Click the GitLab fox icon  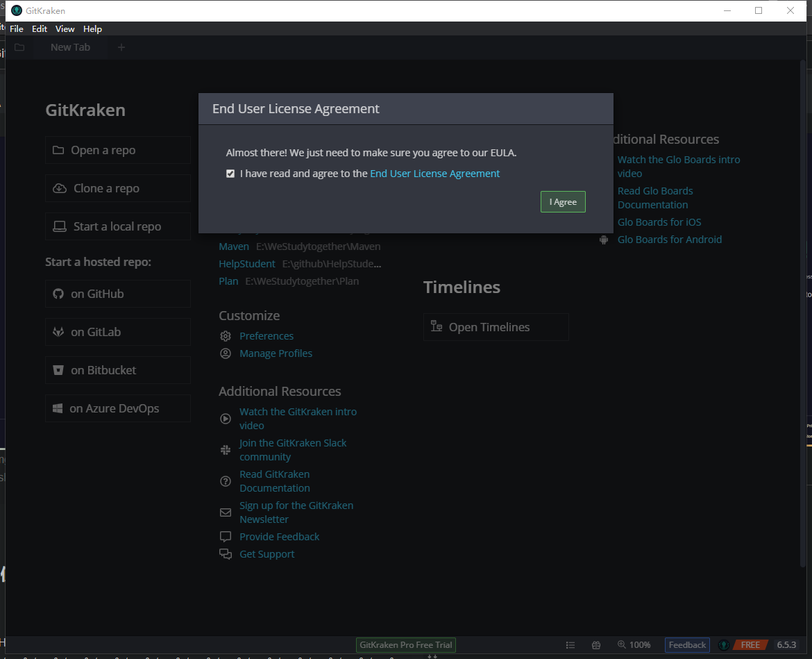[58, 332]
